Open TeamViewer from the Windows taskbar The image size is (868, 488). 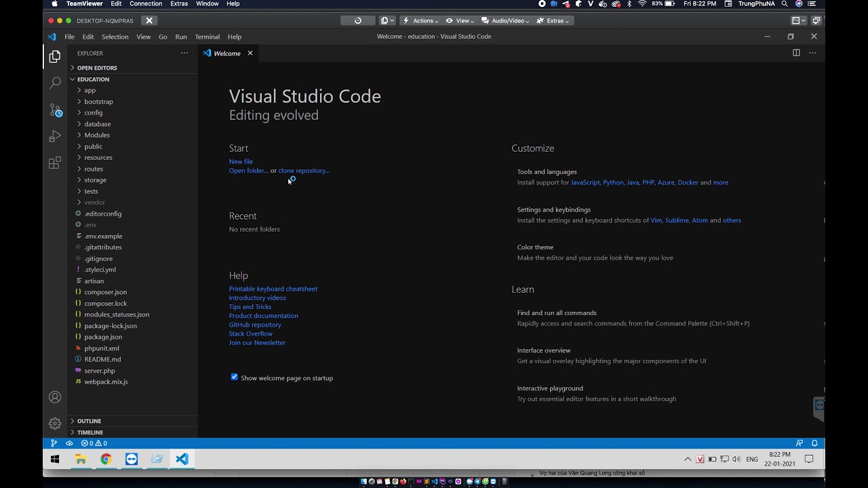[x=132, y=459]
